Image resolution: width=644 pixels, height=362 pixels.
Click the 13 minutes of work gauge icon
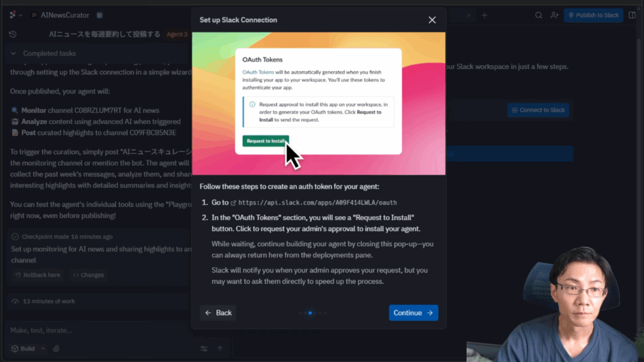(x=15, y=301)
